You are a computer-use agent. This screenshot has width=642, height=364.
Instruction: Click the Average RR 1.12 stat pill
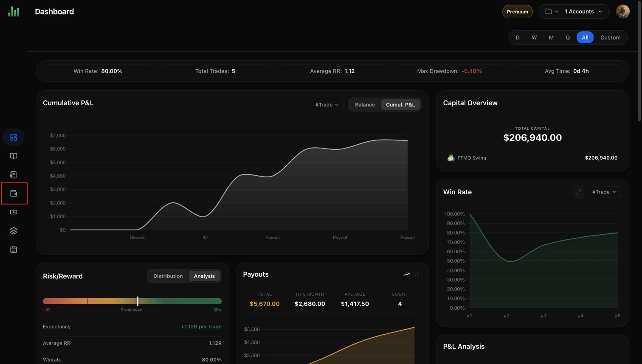pyautogui.click(x=332, y=71)
